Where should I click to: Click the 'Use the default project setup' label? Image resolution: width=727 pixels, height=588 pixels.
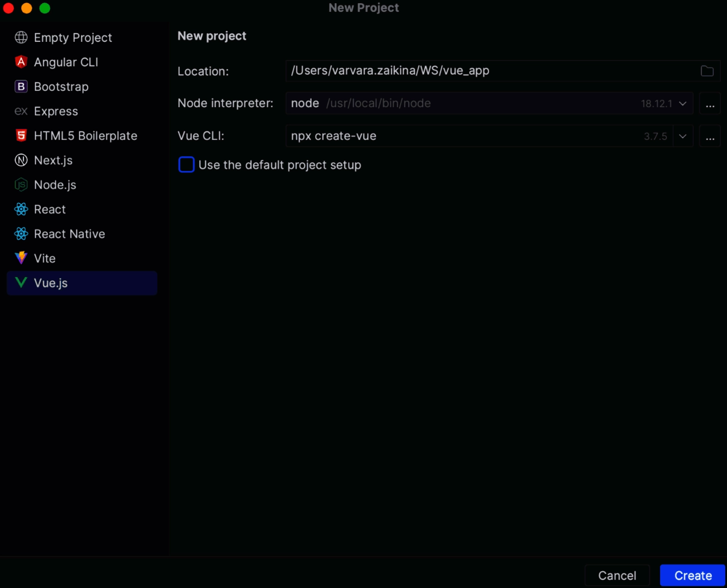[279, 165]
